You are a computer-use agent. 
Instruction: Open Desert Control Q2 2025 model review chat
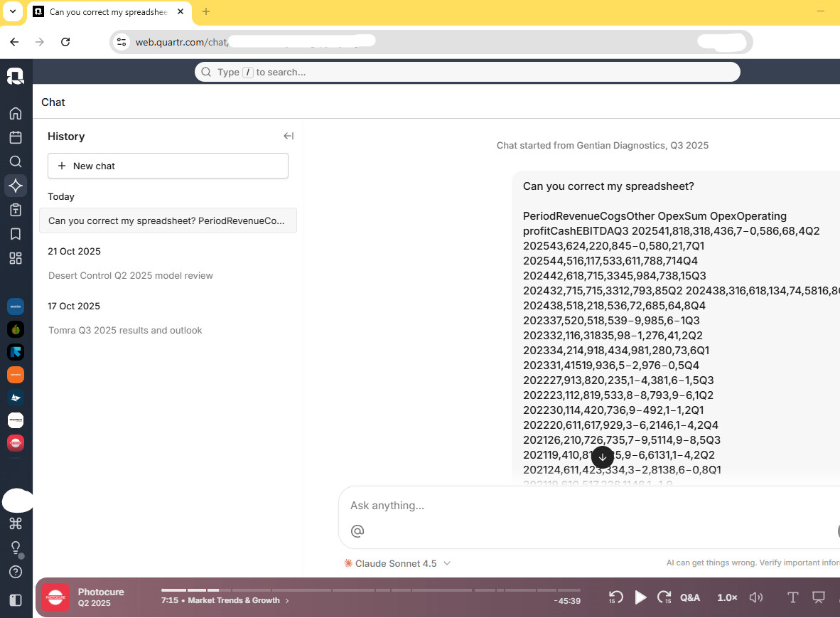[131, 275]
